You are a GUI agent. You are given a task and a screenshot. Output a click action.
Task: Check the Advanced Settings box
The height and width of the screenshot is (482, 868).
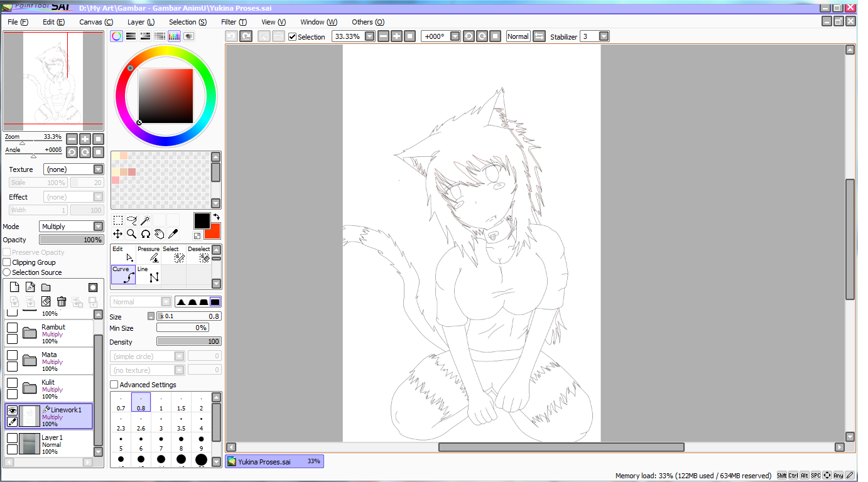[114, 384]
